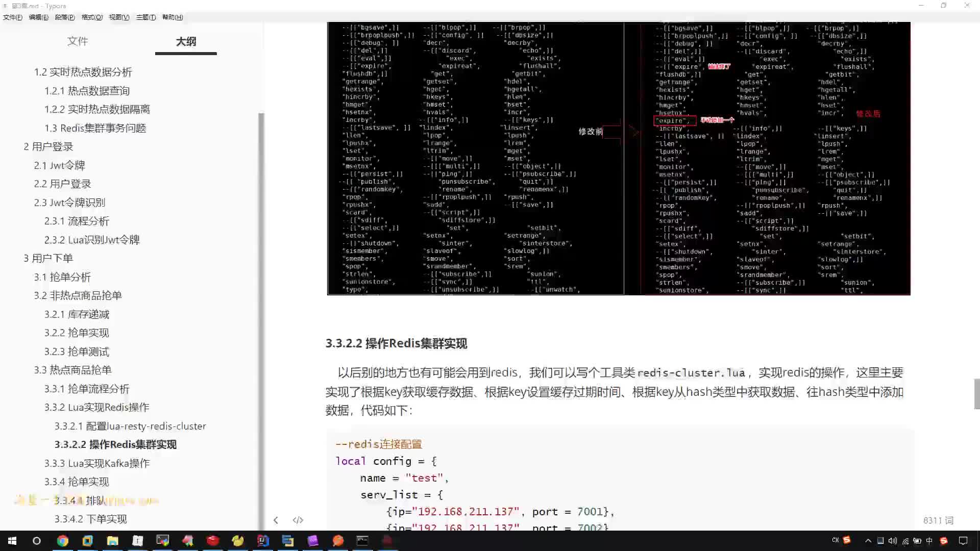This screenshot has width=980, height=551.
Task: Jump to outline item 1.2 实时热点数据分析
Action: coord(83,72)
